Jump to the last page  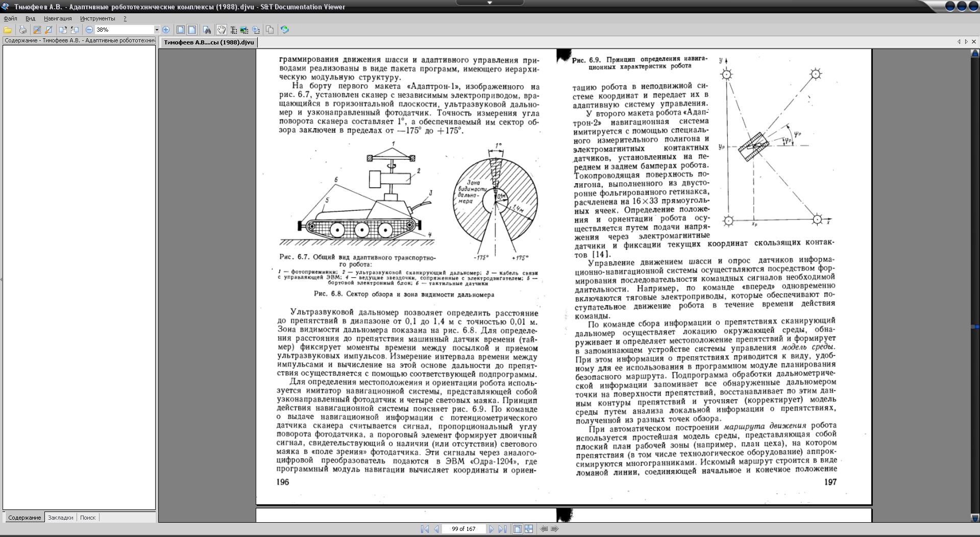point(502,529)
